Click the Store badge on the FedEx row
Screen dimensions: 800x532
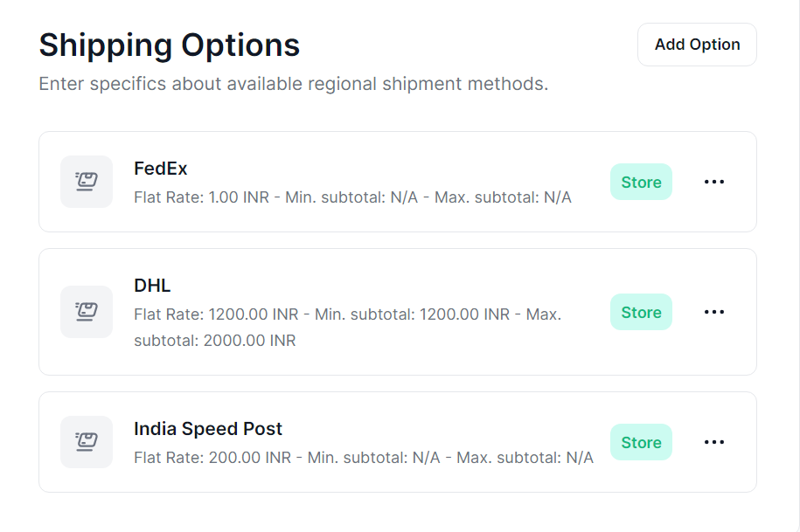coord(641,181)
